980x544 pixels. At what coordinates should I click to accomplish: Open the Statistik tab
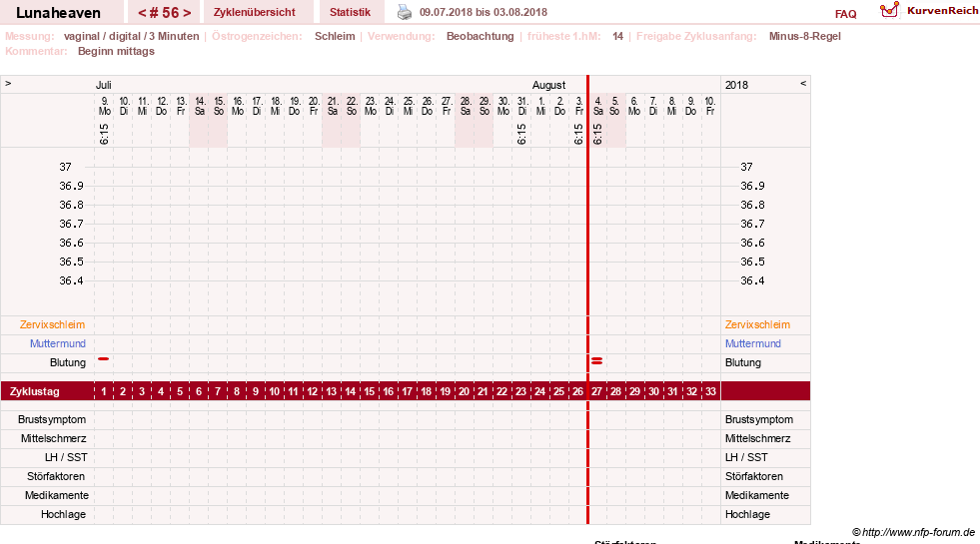tap(350, 12)
